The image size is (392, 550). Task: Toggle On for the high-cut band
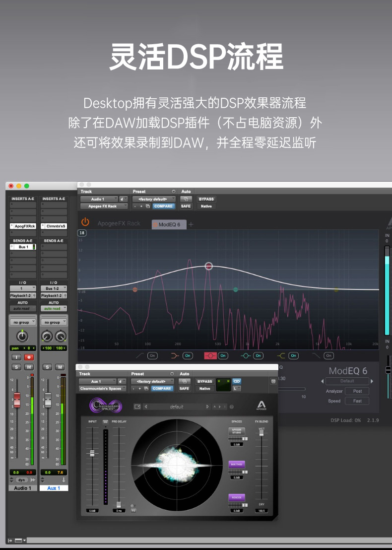[328, 356]
